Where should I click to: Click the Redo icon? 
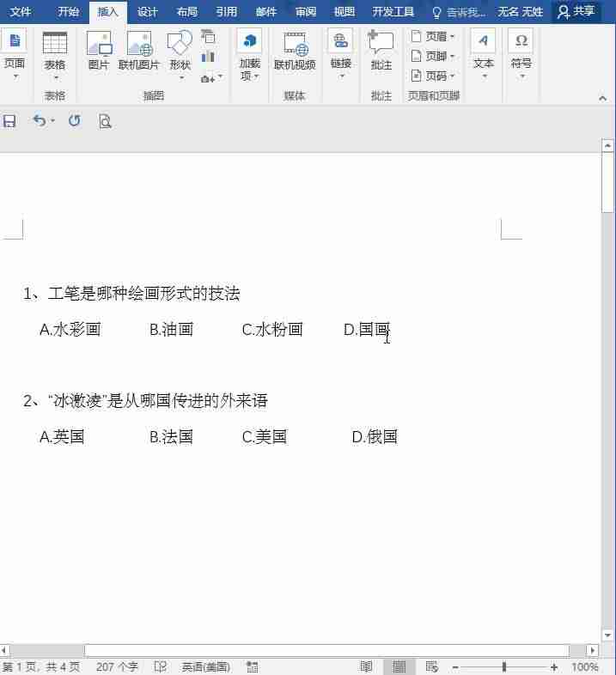(x=74, y=121)
